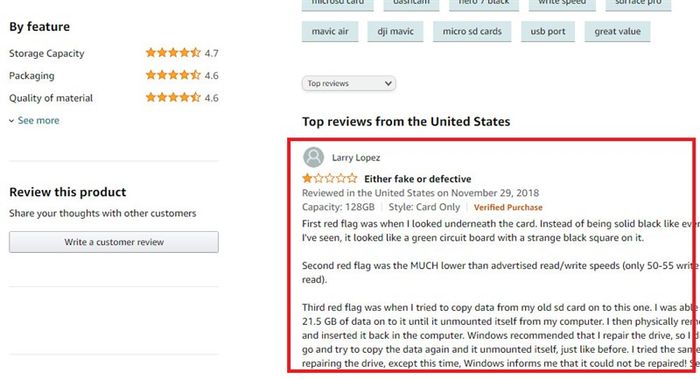The image size is (700, 380).
Task: Click the Packaging star rating
Action: (x=173, y=75)
